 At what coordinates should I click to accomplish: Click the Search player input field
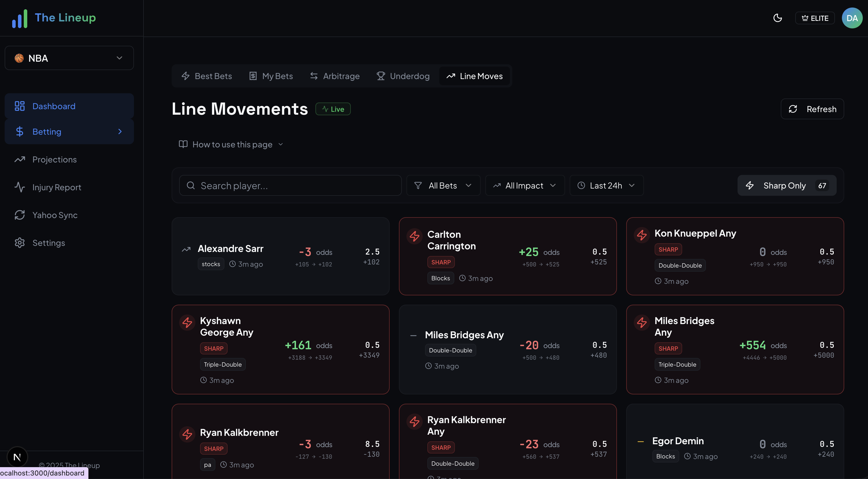click(x=290, y=185)
